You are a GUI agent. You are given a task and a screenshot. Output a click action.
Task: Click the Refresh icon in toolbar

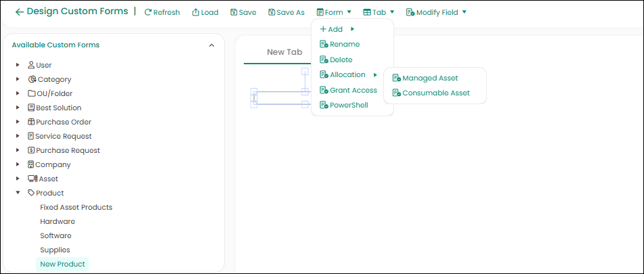pyautogui.click(x=148, y=12)
